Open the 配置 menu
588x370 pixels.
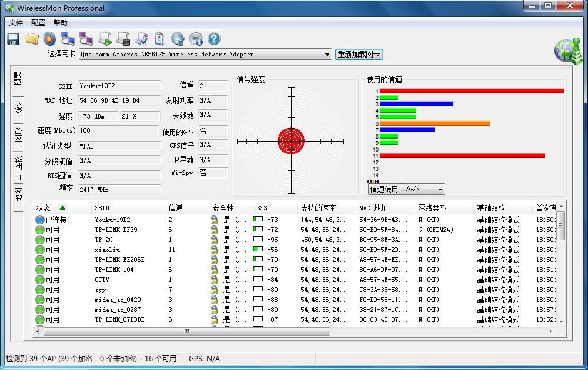coord(38,23)
